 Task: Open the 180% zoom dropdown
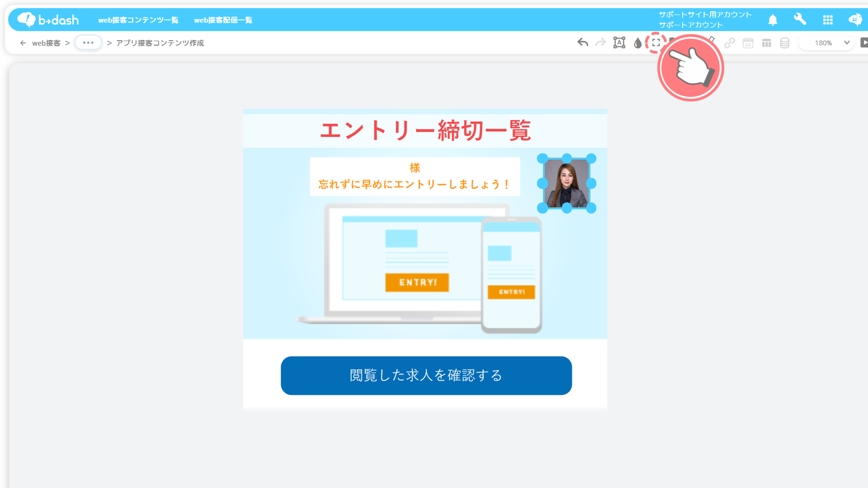pyautogui.click(x=827, y=43)
